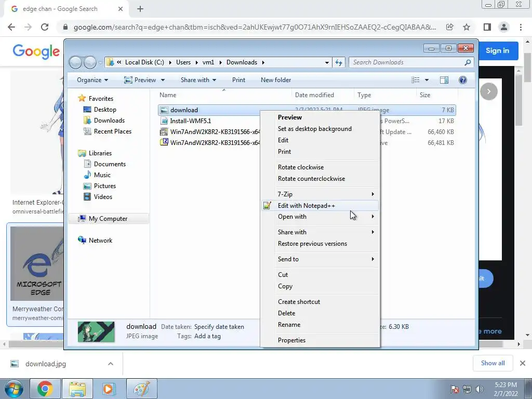This screenshot has width=532, height=399.
Task: Choose Edit with Notepad++ from context menu
Action: point(320,206)
